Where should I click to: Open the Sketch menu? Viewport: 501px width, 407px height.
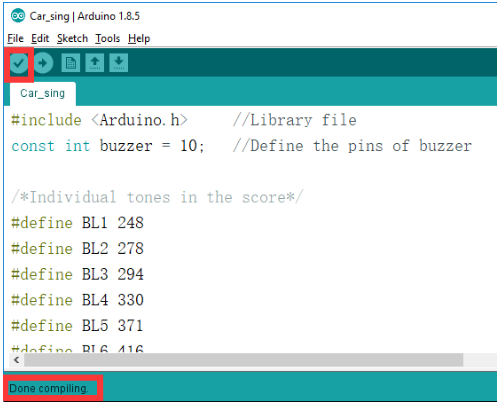click(72, 39)
